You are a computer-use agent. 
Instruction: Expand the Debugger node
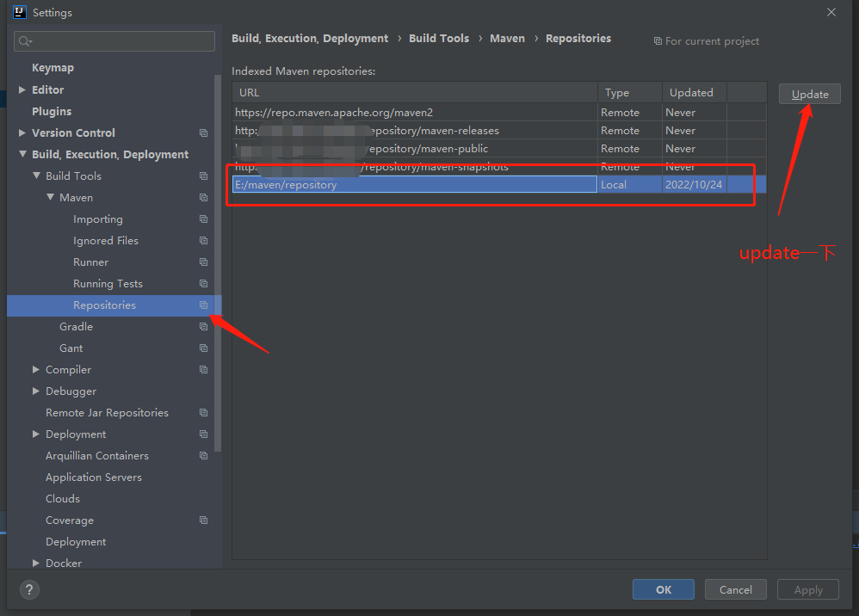click(35, 391)
